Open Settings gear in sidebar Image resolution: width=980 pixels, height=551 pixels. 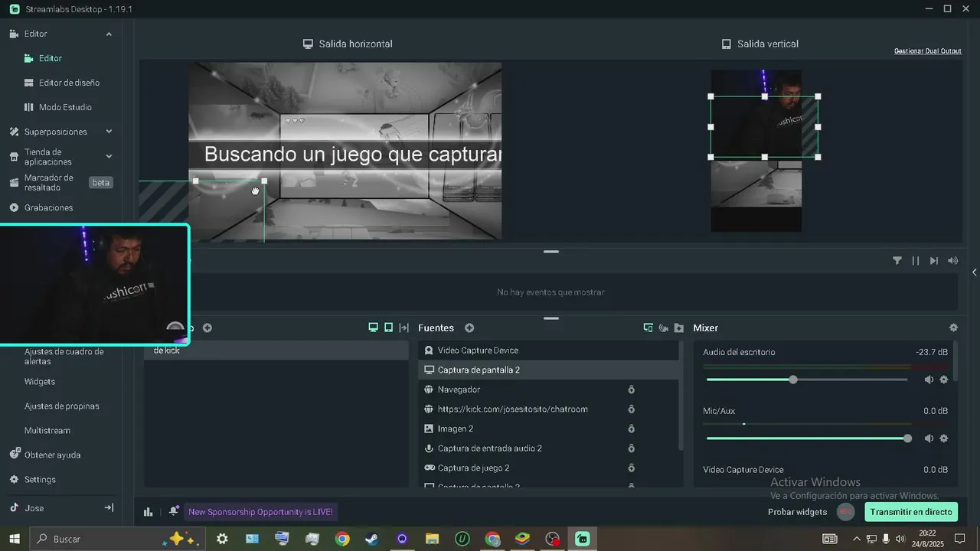tap(14, 479)
